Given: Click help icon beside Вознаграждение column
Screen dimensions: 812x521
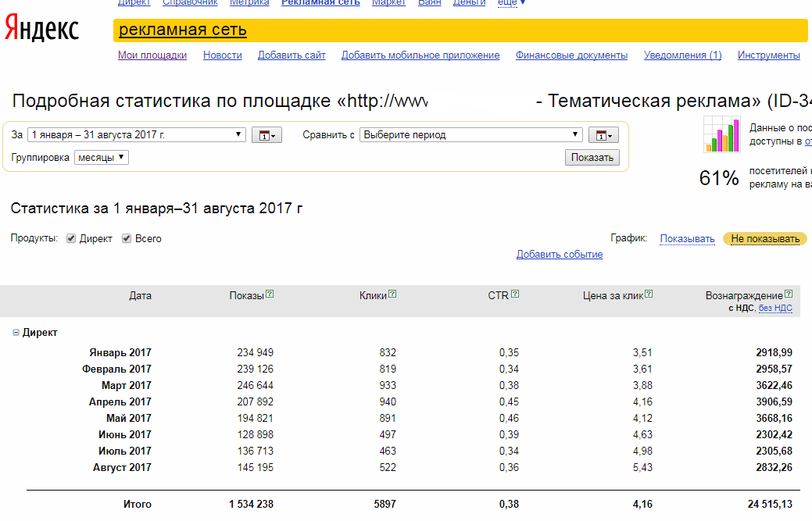Looking at the screenshot, I should click(x=789, y=294).
